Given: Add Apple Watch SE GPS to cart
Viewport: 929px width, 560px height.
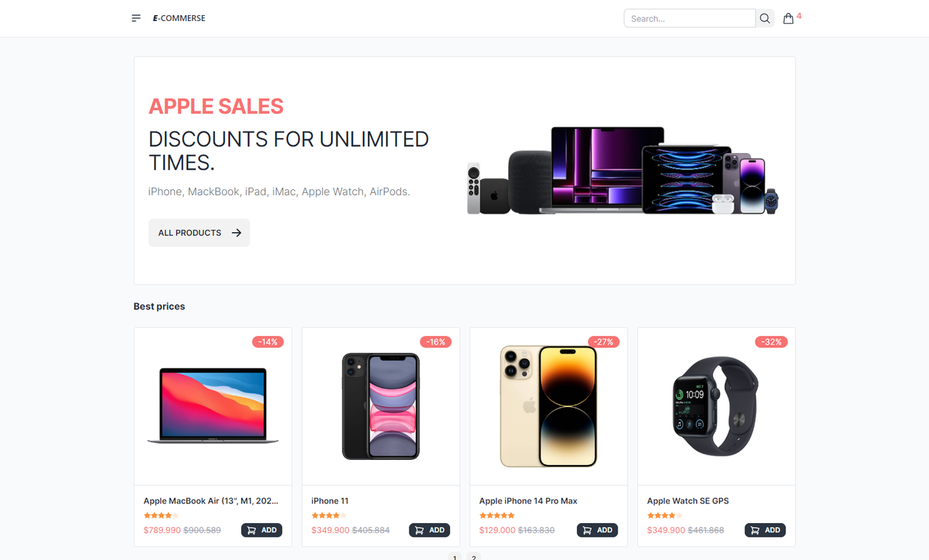Looking at the screenshot, I should (765, 530).
